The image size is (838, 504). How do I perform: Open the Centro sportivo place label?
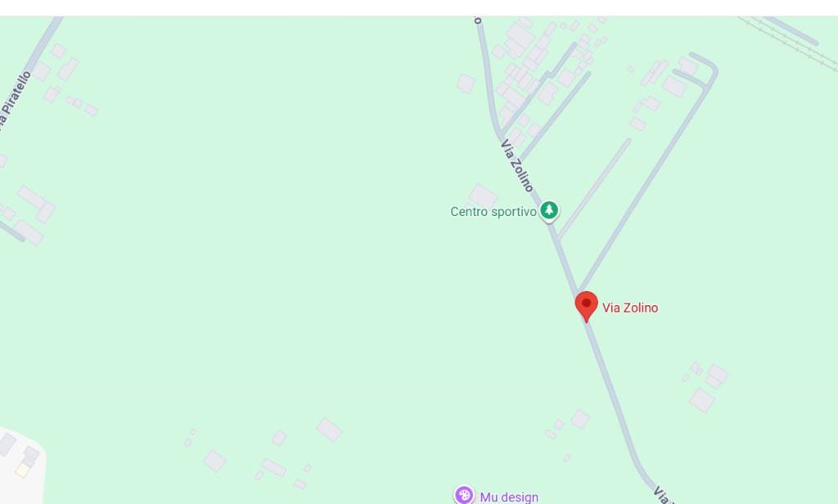(493, 212)
